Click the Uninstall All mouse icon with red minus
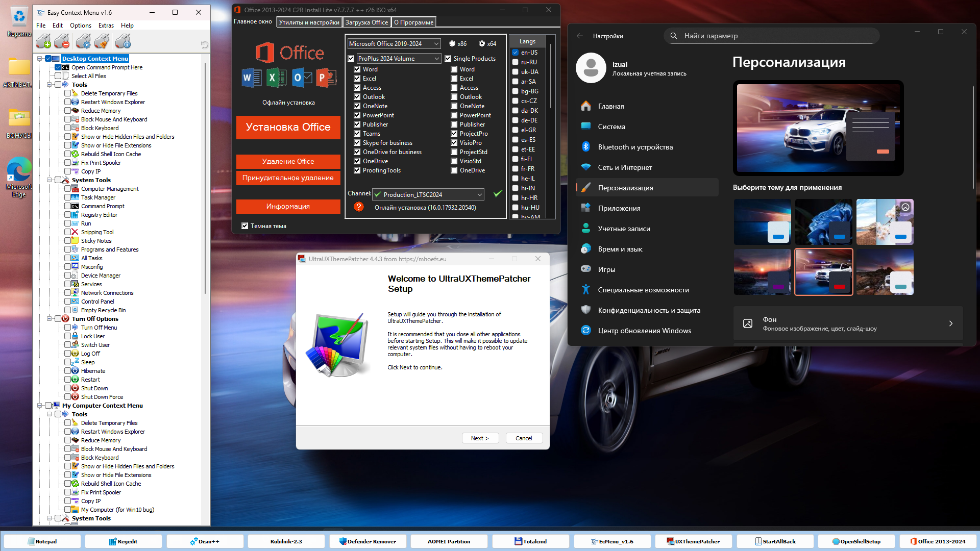This screenshot has width=980, height=551. 62,41
